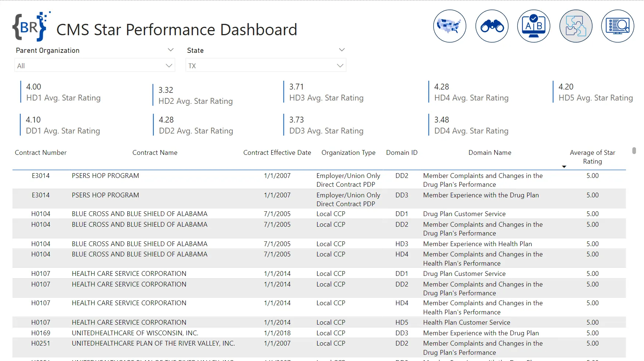Click the Domain Name column header

489,153
